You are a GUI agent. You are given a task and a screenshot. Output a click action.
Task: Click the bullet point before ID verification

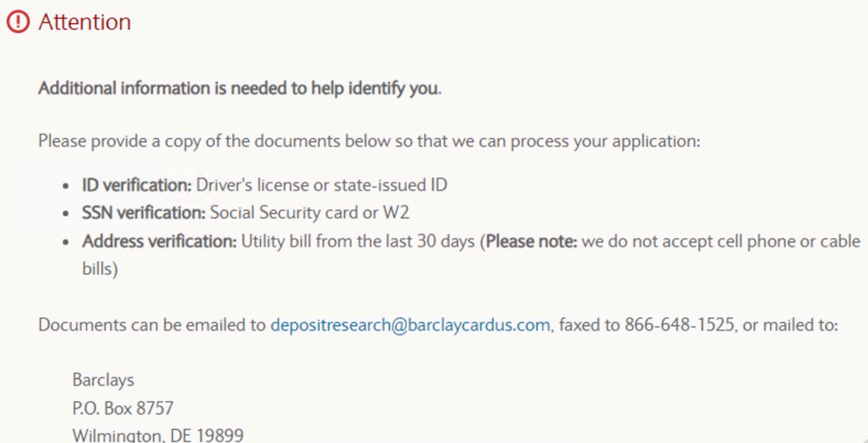67,186
